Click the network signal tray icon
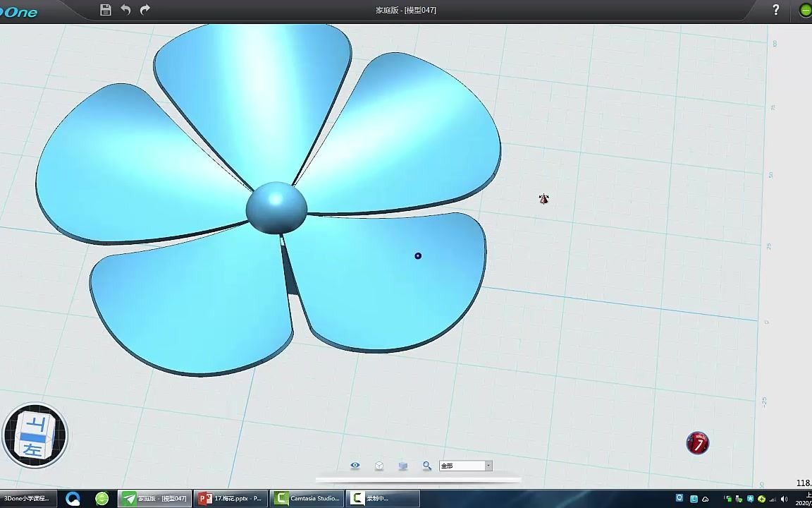This screenshot has width=812, height=508. pyautogui.click(x=773, y=500)
